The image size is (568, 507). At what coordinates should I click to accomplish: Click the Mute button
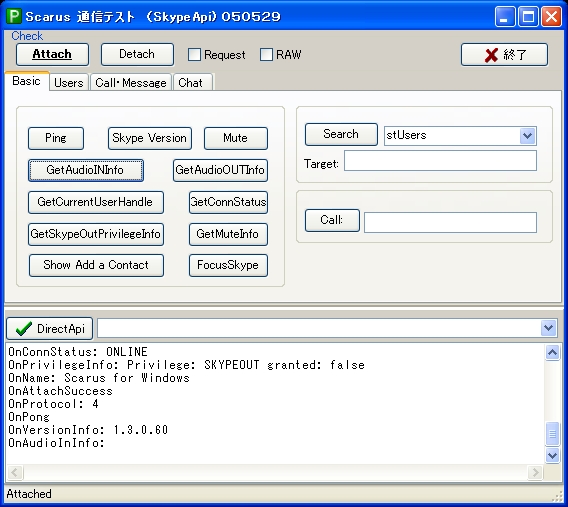point(235,138)
